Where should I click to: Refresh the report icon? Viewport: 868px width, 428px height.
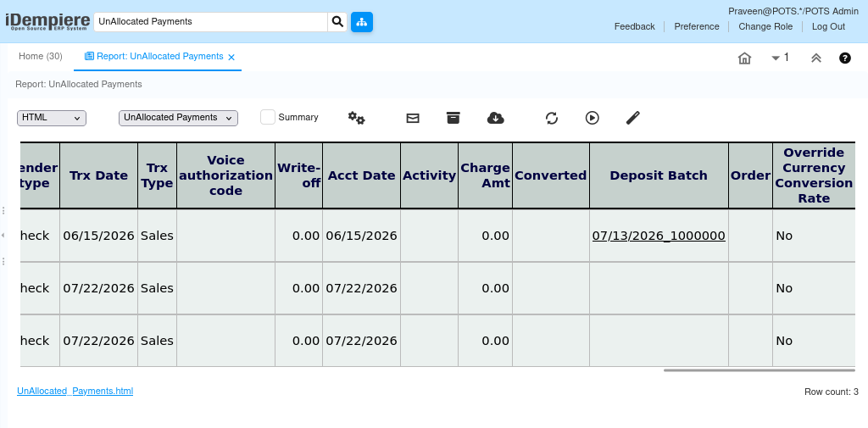[551, 118]
